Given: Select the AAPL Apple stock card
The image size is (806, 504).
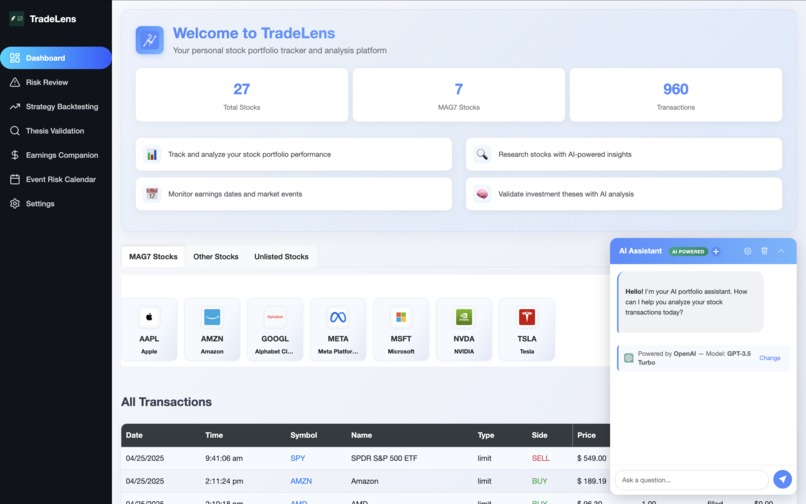Looking at the screenshot, I should [x=149, y=330].
